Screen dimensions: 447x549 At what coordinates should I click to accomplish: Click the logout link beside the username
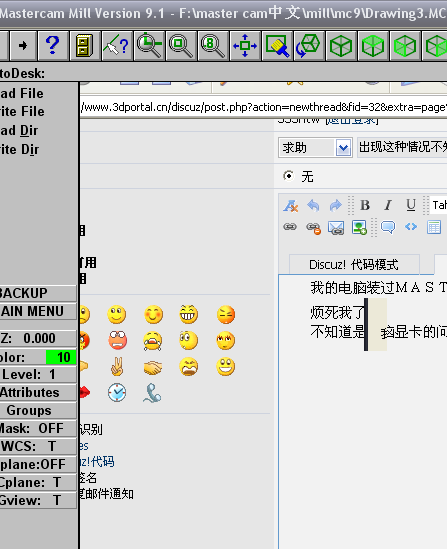351,121
